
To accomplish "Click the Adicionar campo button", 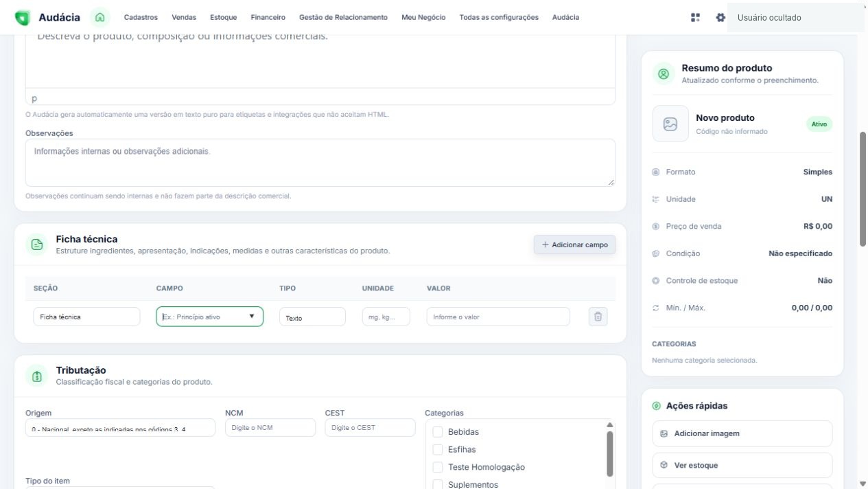I will [x=574, y=244].
